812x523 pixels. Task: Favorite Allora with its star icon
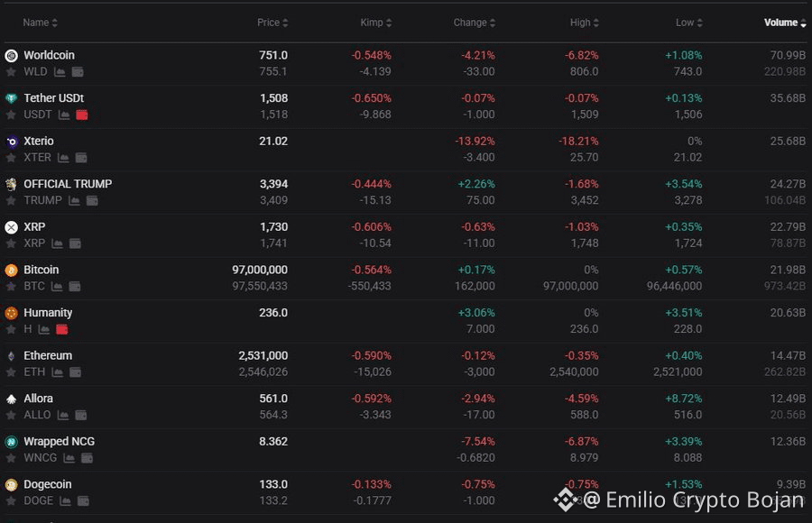click(11, 416)
